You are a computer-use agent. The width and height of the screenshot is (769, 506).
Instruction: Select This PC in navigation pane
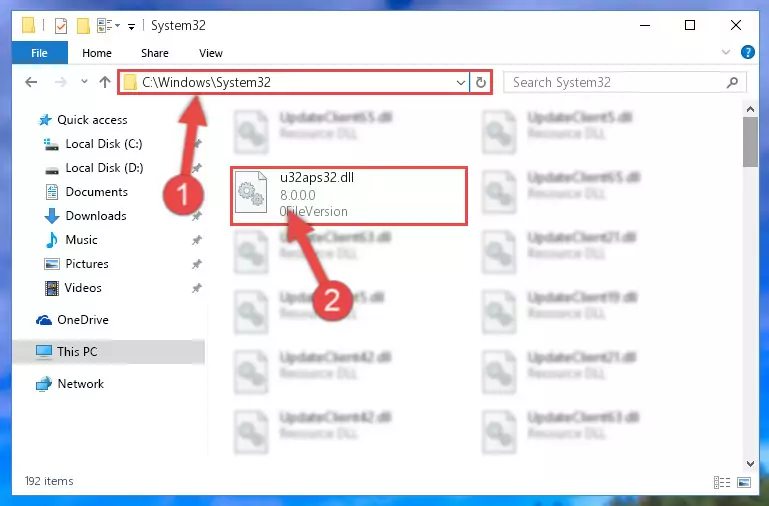click(x=77, y=352)
